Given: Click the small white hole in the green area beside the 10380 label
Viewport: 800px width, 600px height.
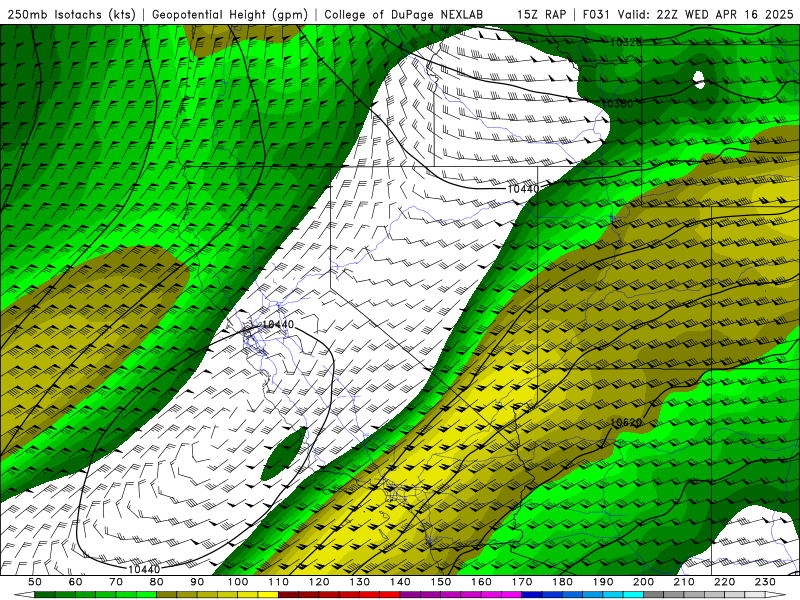Looking at the screenshot, I should (x=698, y=80).
